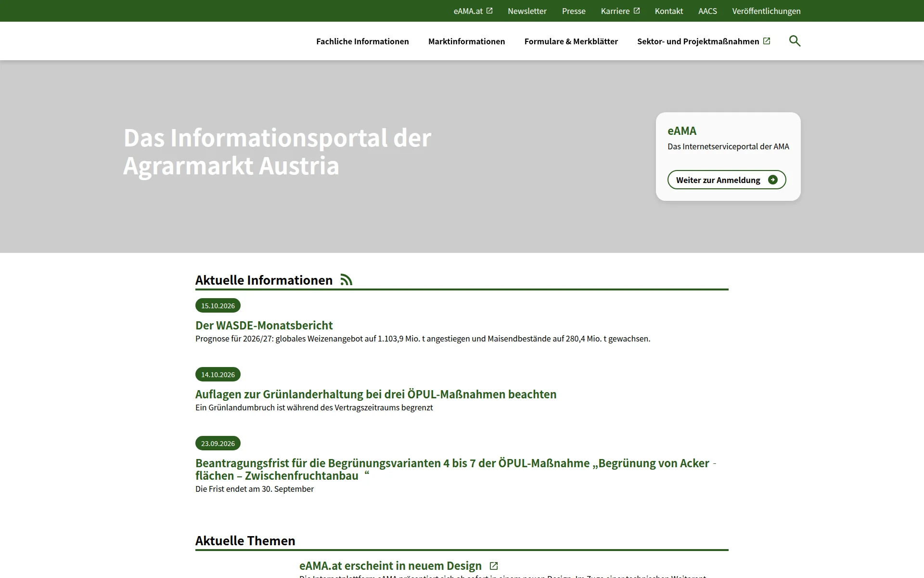Click the arrow icon in Weiter zur Anmeldung

coord(772,180)
